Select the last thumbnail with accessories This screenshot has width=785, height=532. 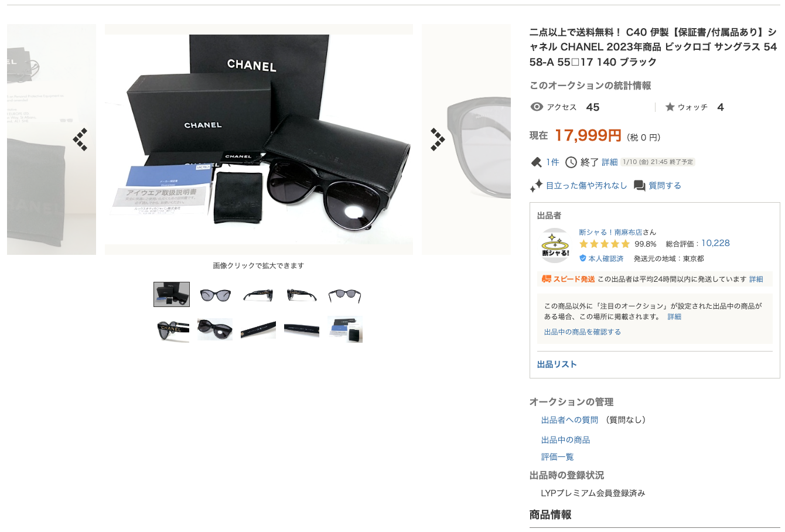tap(345, 329)
